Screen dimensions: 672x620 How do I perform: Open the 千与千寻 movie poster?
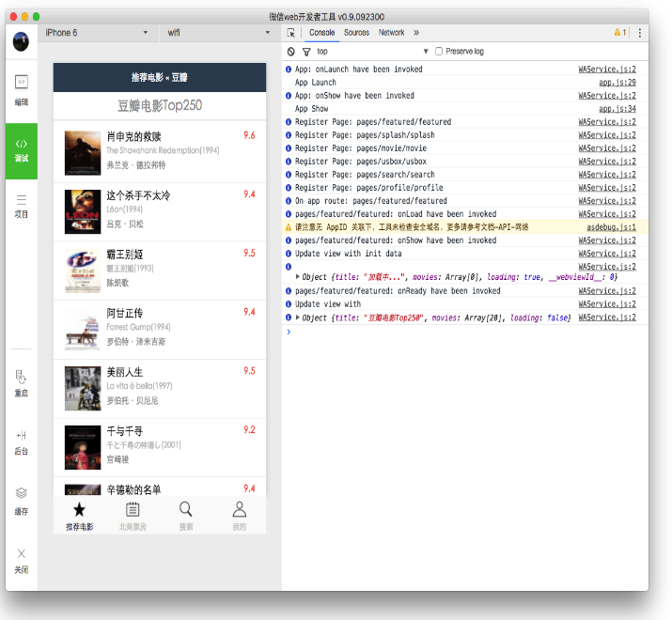[x=83, y=447]
